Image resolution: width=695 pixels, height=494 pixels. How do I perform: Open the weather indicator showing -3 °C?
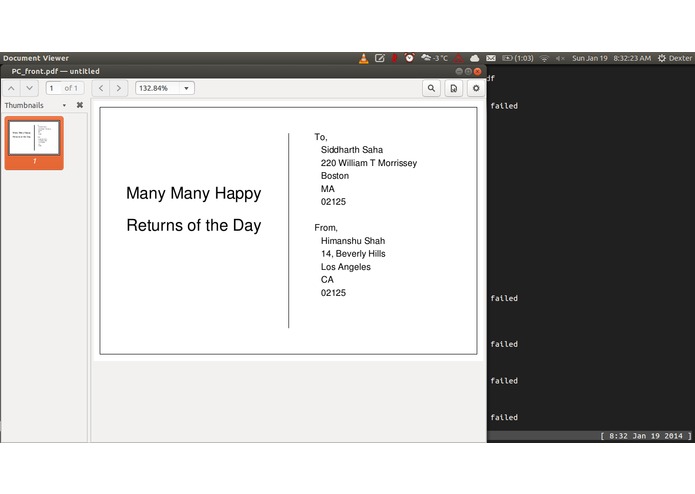(x=434, y=58)
